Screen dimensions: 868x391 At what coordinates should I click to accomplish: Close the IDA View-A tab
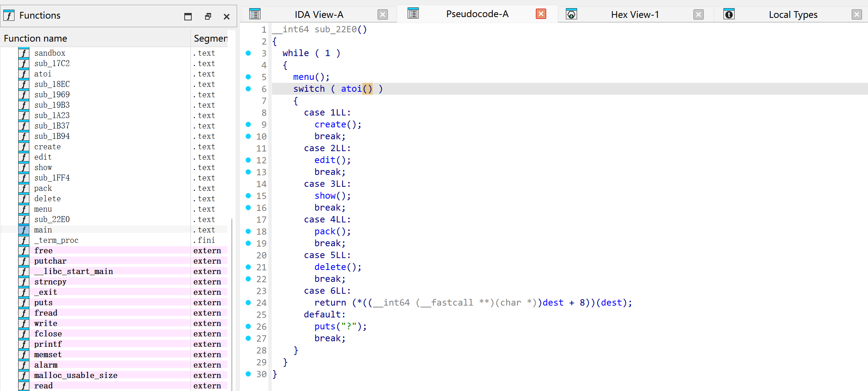[383, 14]
